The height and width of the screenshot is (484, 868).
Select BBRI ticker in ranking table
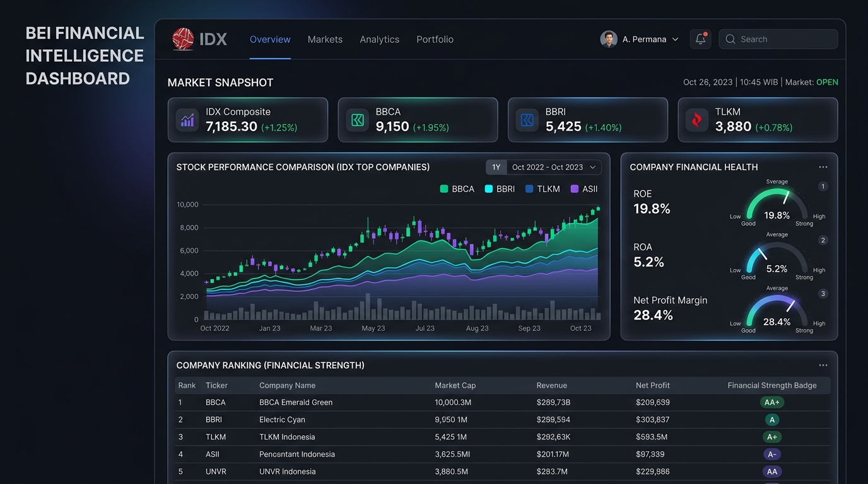[x=214, y=420]
